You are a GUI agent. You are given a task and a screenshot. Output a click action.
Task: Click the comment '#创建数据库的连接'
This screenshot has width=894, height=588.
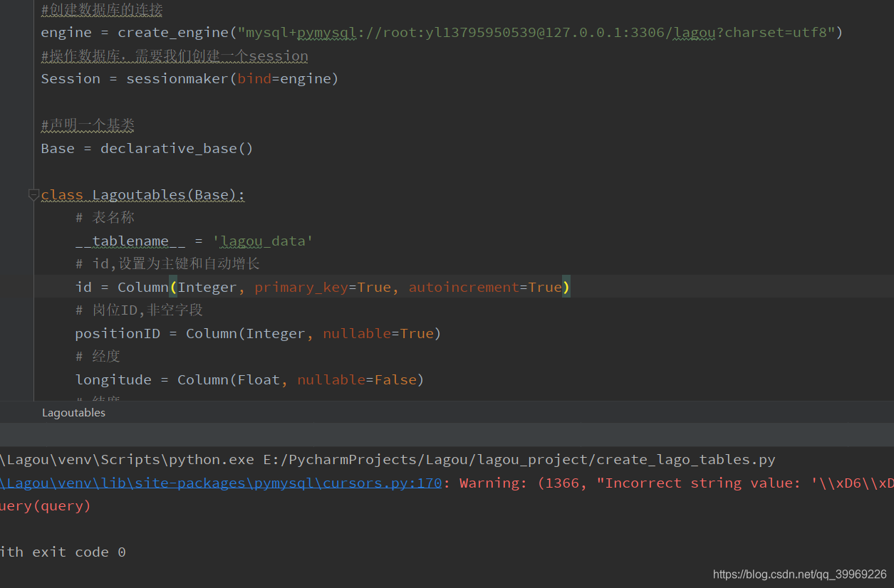click(x=102, y=10)
